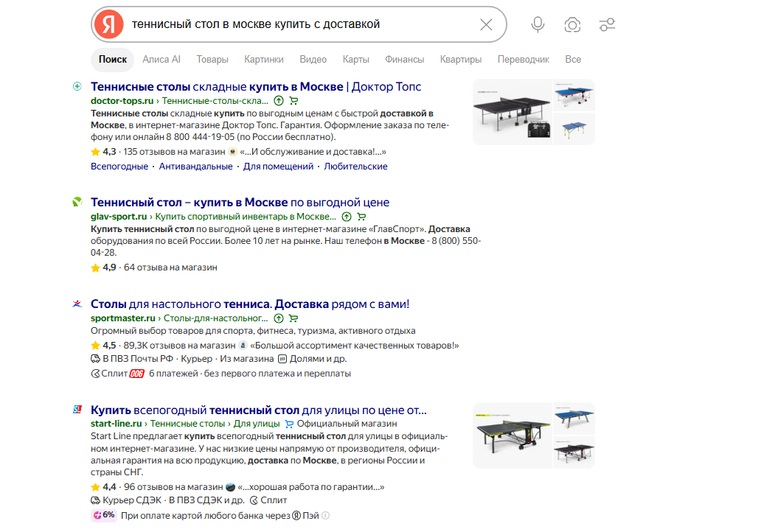Open the Любительские sitelink
This screenshot has width=778, height=532.
coord(355,167)
